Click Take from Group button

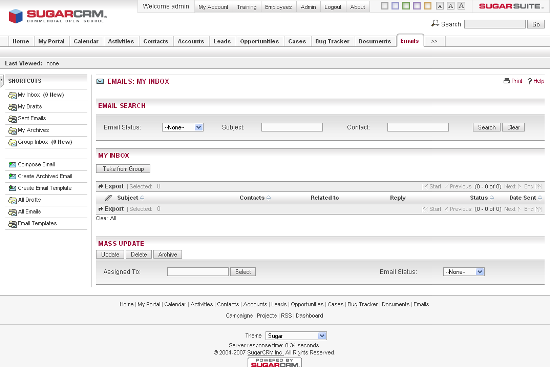(123, 169)
